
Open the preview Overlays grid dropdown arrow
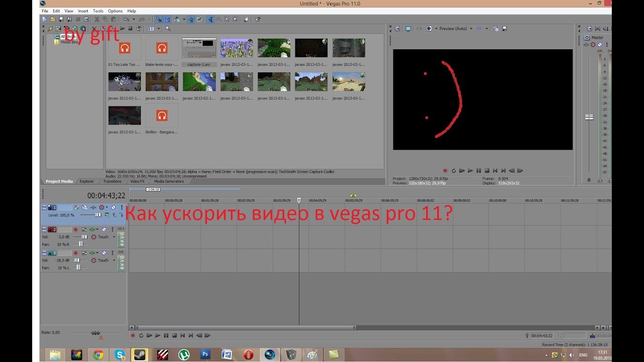tap(486, 29)
